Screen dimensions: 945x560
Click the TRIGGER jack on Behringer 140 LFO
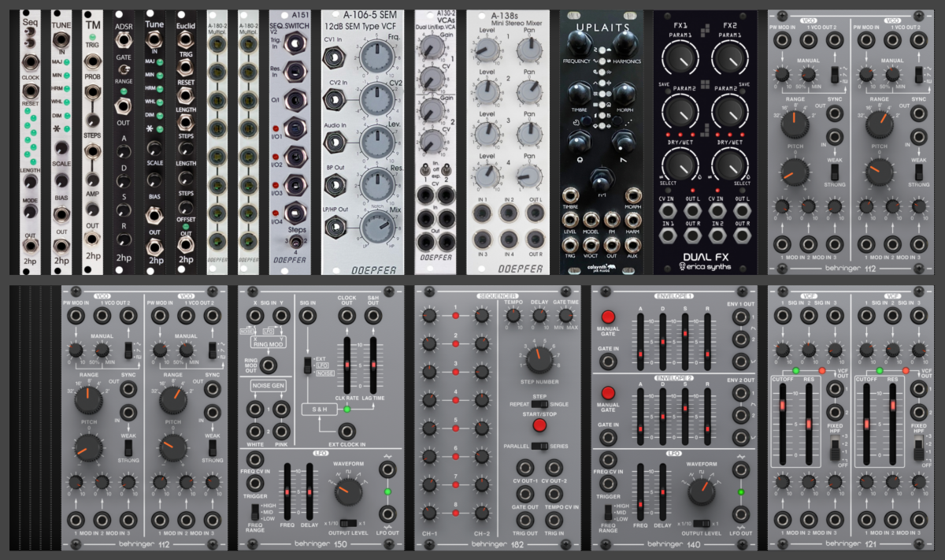point(607,484)
